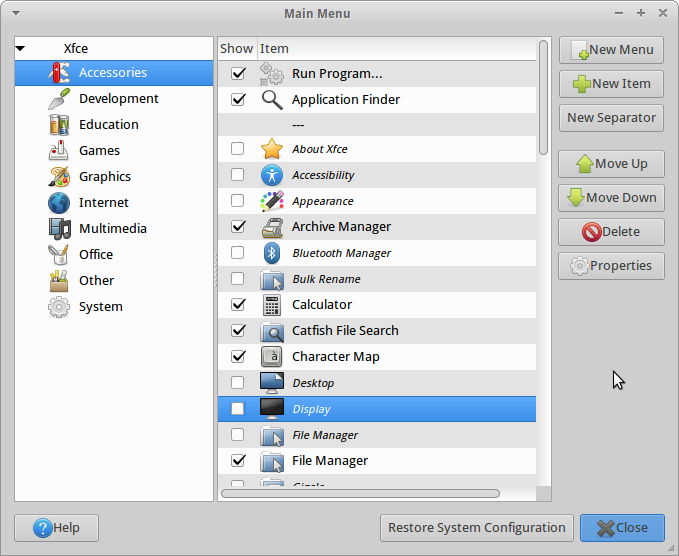Click the New Menu button
The image size is (679, 556).
(x=611, y=50)
